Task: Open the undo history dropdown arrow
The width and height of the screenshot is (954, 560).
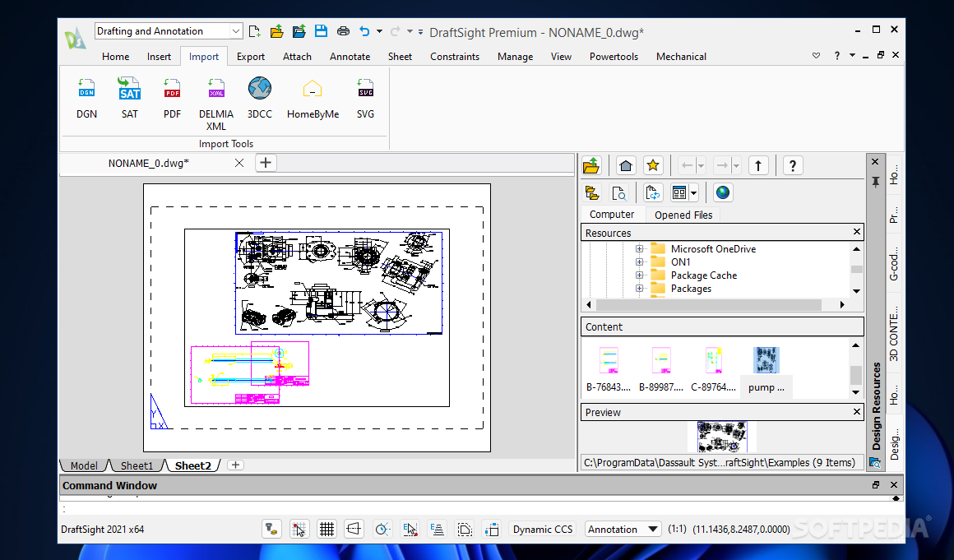Action: pos(380,31)
